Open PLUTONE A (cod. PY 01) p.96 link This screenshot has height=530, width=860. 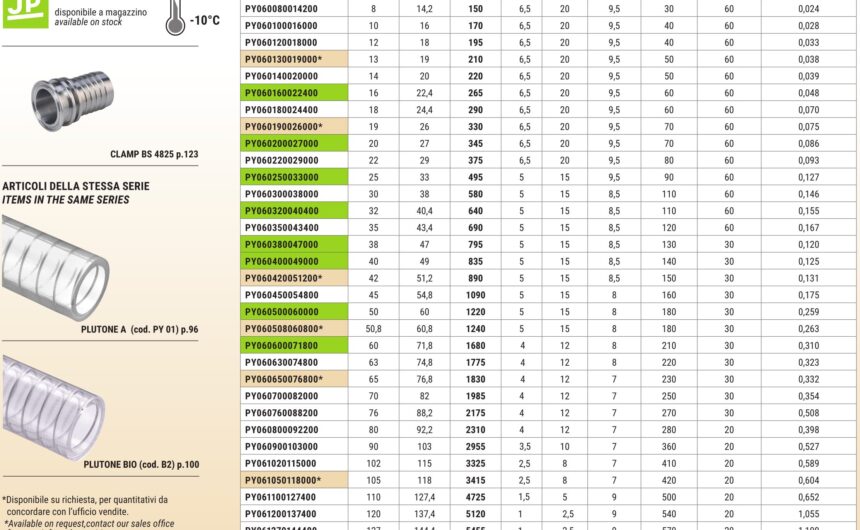click(140, 329)
